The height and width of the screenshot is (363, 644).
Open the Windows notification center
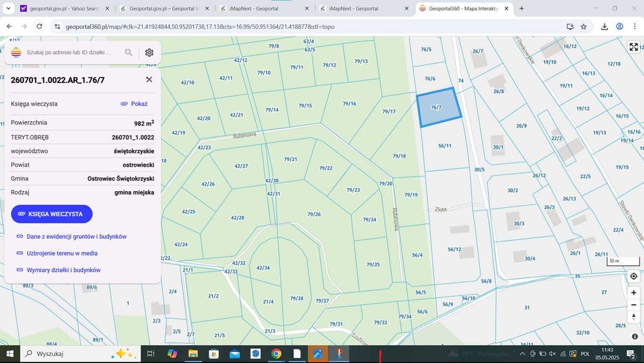point(631,353)
